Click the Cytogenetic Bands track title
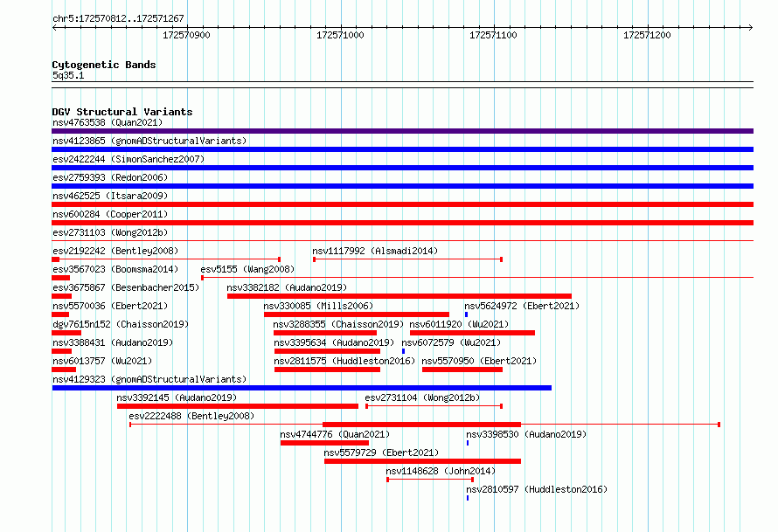 point(104,65)
